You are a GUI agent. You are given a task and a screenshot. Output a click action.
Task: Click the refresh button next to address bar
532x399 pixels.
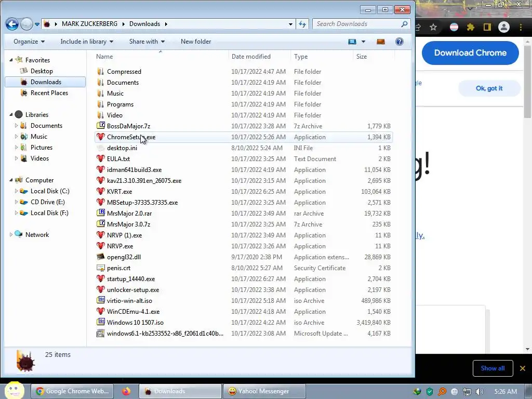(x=302, y=24)
